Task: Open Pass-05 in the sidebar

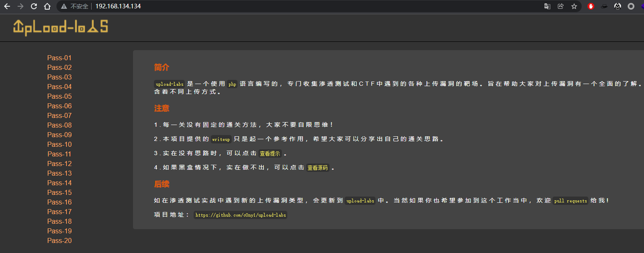Action: 59,96
